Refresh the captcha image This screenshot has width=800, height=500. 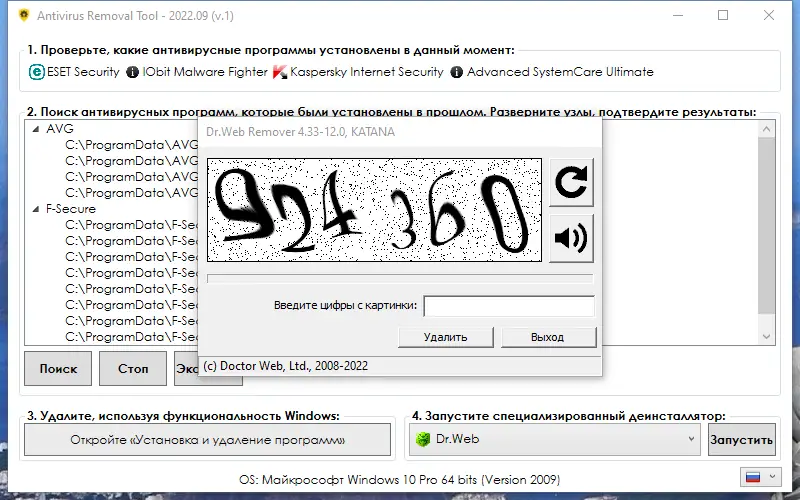coord(571,183)
